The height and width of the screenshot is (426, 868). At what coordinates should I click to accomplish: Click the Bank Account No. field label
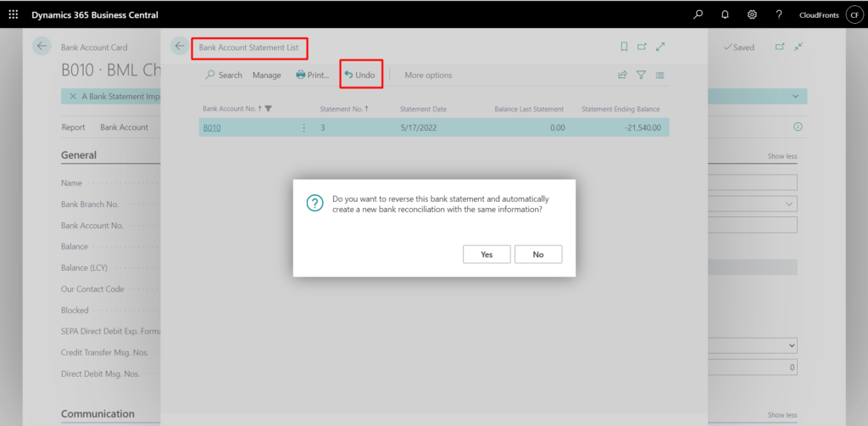click(x=92, y=226)
